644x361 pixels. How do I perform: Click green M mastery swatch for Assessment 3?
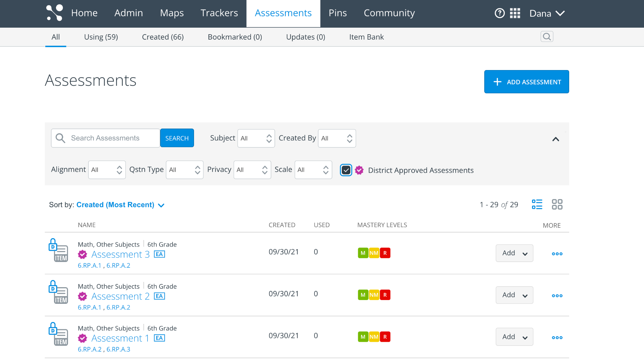[x=363, y=253]
